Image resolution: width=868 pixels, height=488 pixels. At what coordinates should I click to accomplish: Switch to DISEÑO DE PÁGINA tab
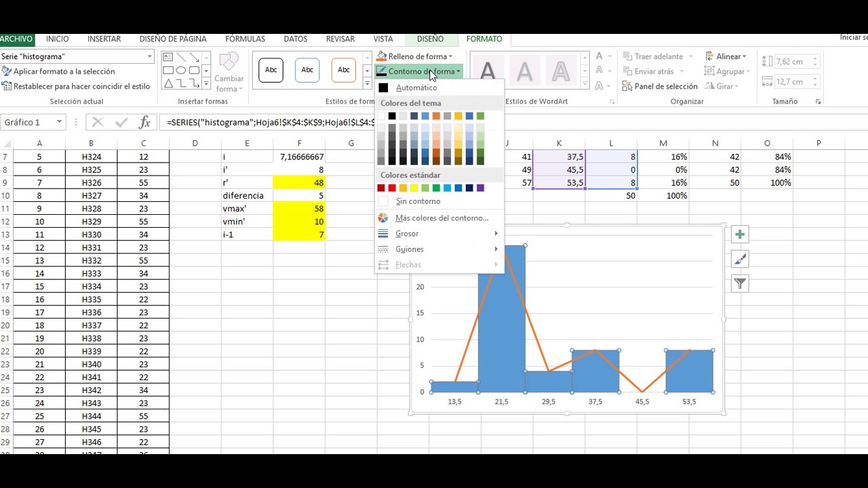point(173,39)
